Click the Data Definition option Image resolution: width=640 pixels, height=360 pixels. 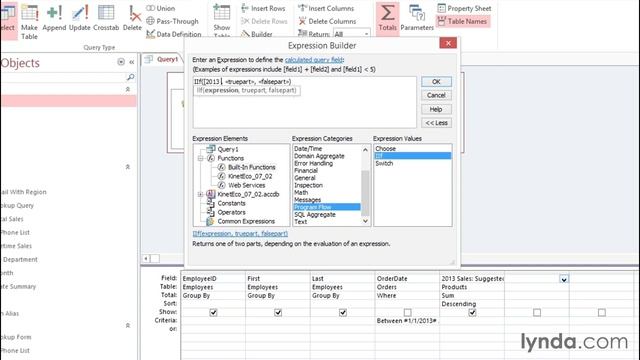coord(173,34)
